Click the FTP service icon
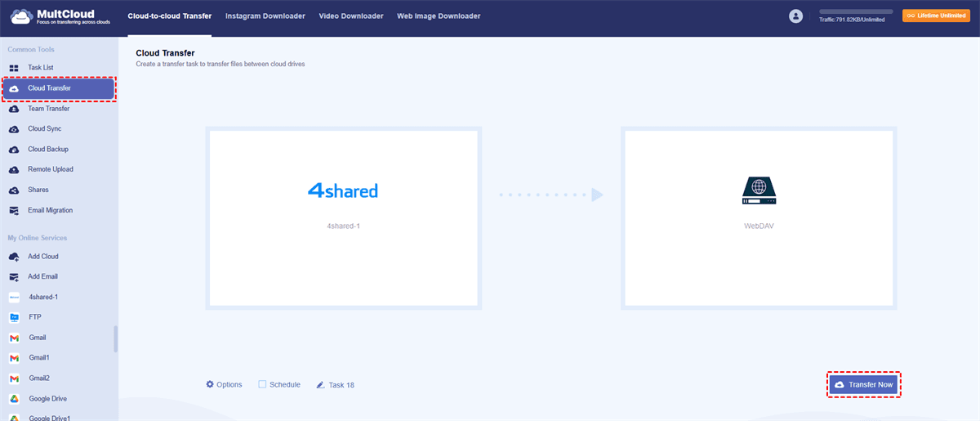This screenshot has width=980, height=421. pos(14,317)
